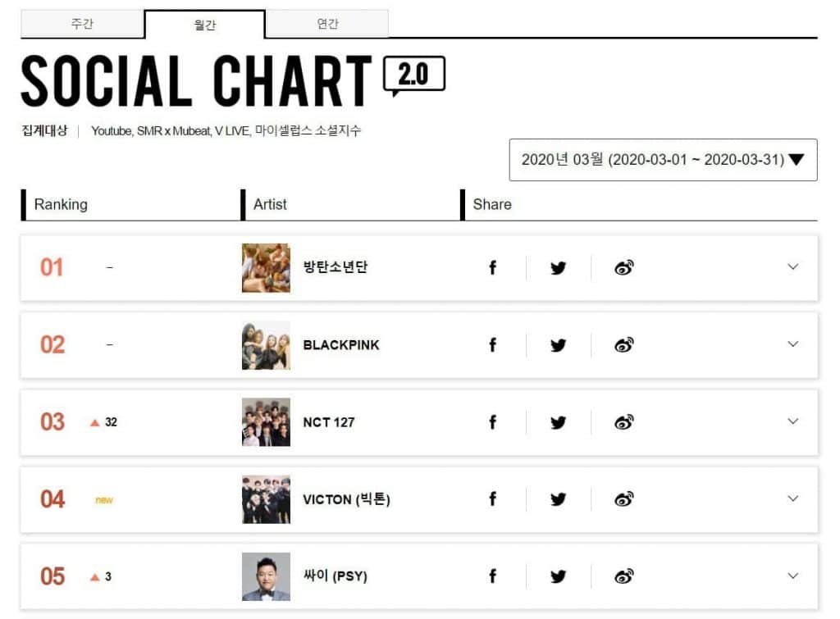Switch to the 연간 (yearly) tab
840x619 pixels.
[327, 24]
